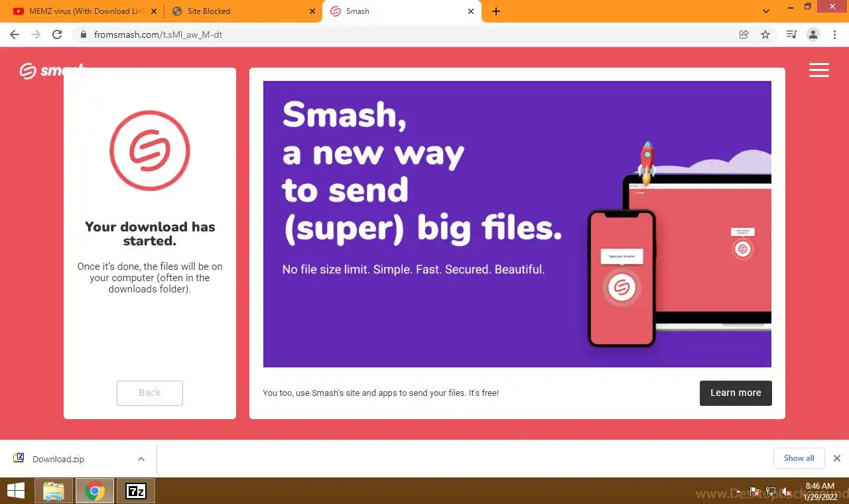View site information lock icon
The width and height of the screenshot is (849, 504).
83,34
